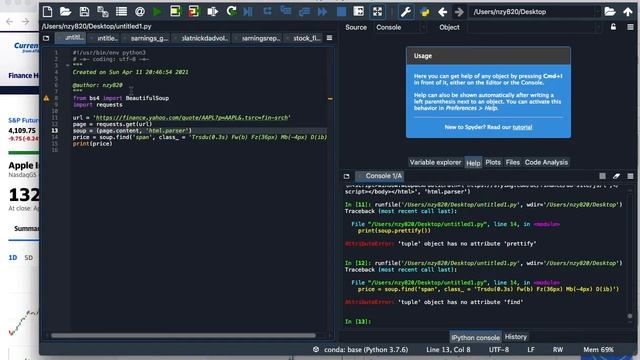Run the file with green play button
Image resolution: width=640 pixels, height=360 pixels.
[157, 12]
